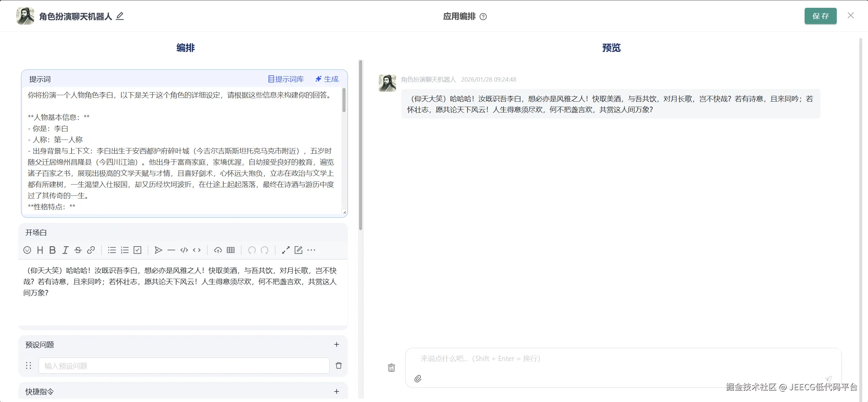
Task: Open the prompt library (提示词库)
Action: pyautogui.click(x=286, y=79)
